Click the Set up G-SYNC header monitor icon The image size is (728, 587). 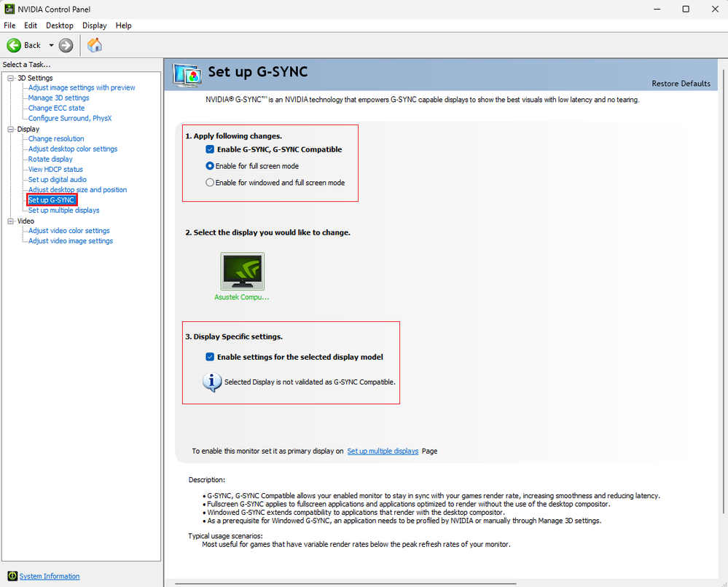(187, 75)
